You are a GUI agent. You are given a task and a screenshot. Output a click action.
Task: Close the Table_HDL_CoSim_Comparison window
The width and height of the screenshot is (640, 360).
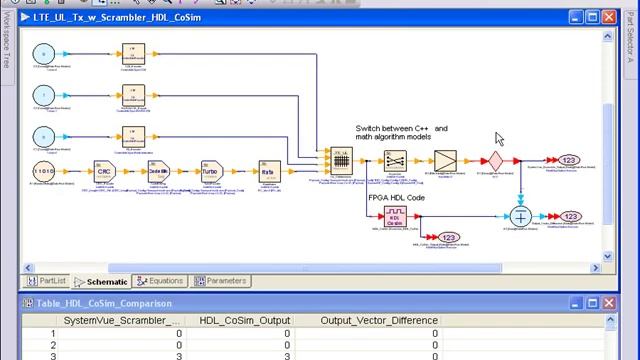(609, 303)
